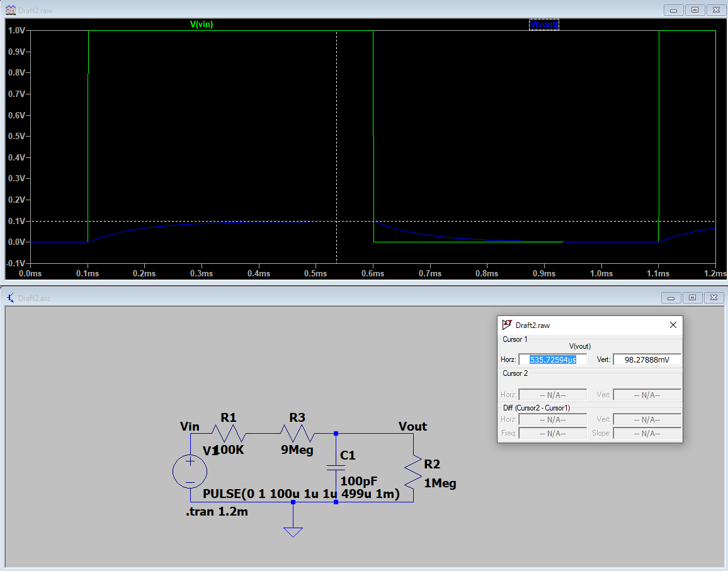Click the Vin net label
The image size is (728, 571).
coord(190,426)
